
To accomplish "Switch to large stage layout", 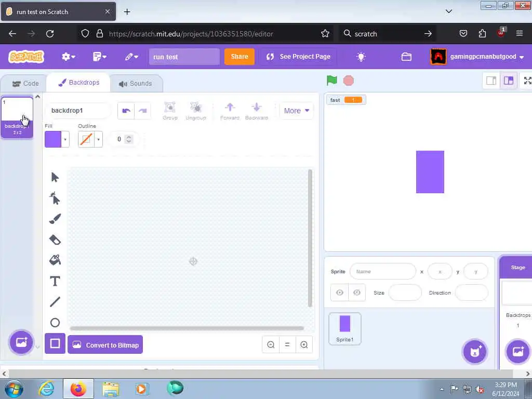I will tap(508, 81).
